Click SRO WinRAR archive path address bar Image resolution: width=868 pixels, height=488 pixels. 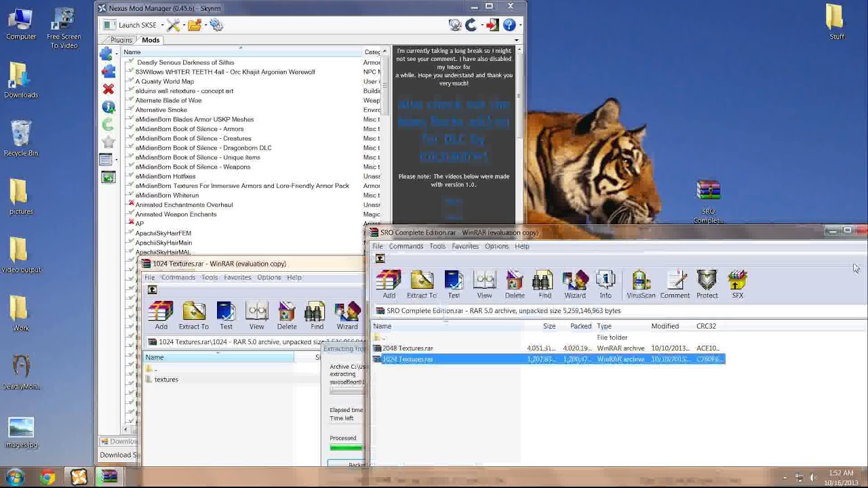[618, 311]
